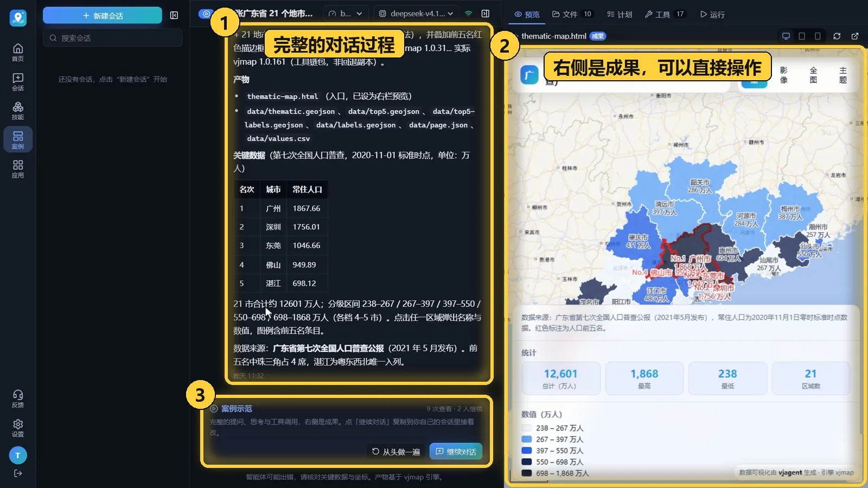Open the 应用 apps section

[x=18, y=169]
